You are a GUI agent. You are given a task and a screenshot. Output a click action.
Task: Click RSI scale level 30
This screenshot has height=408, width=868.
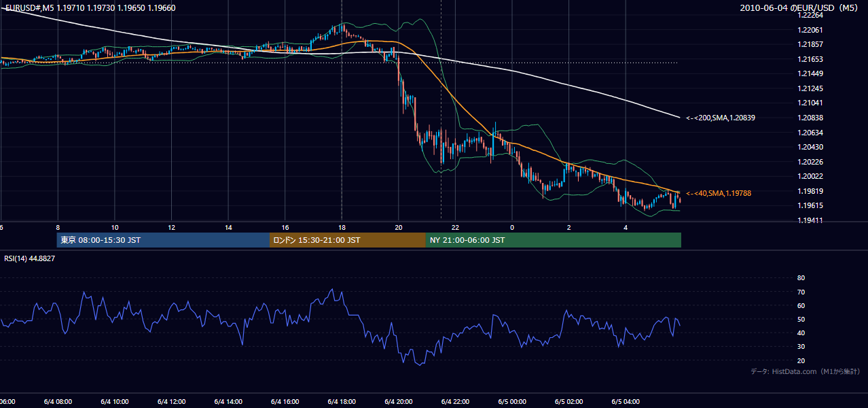[x=801, y=347]
